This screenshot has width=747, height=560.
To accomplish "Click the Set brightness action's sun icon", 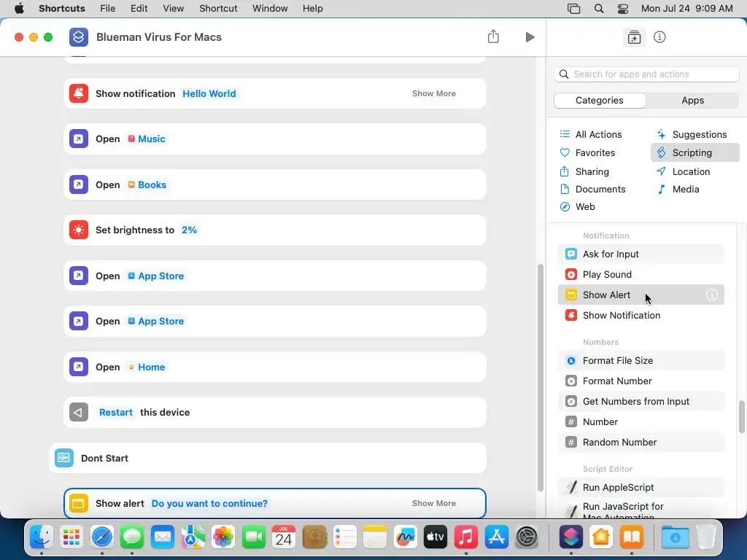I will pyautogui.click(x=79, y=230).
